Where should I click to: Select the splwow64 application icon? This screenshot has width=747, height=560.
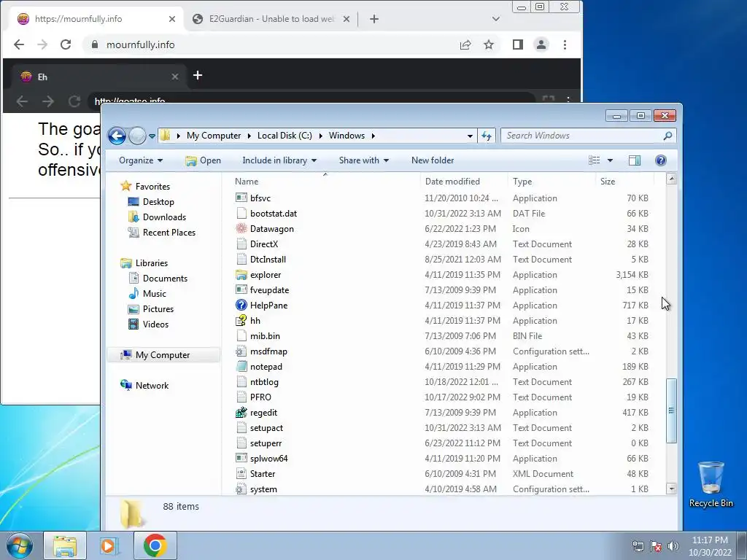241,459
